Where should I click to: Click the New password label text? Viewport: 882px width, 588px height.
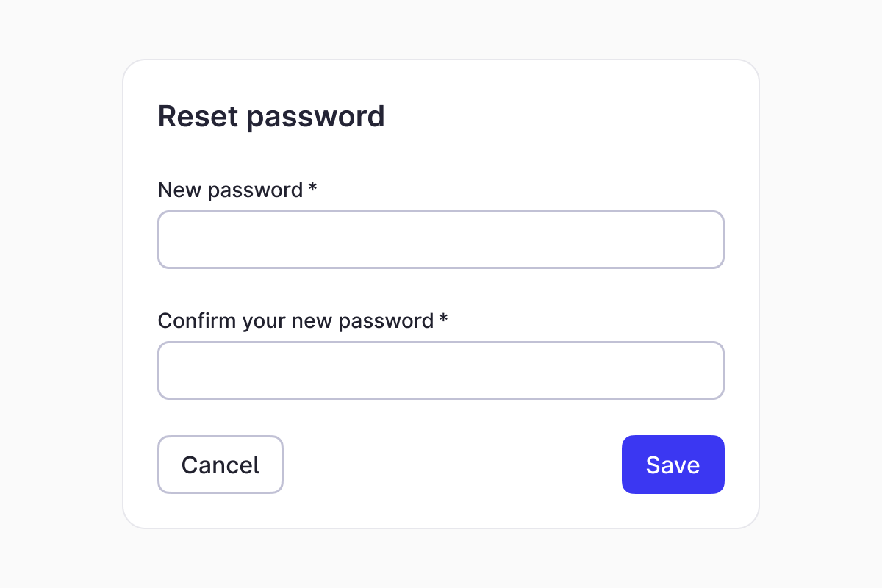230,190
